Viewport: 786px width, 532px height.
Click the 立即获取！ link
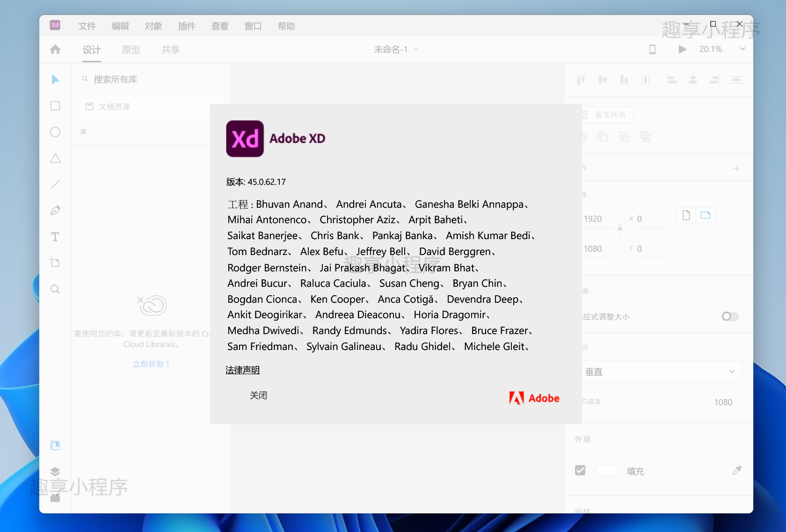(x=151, y=364)
